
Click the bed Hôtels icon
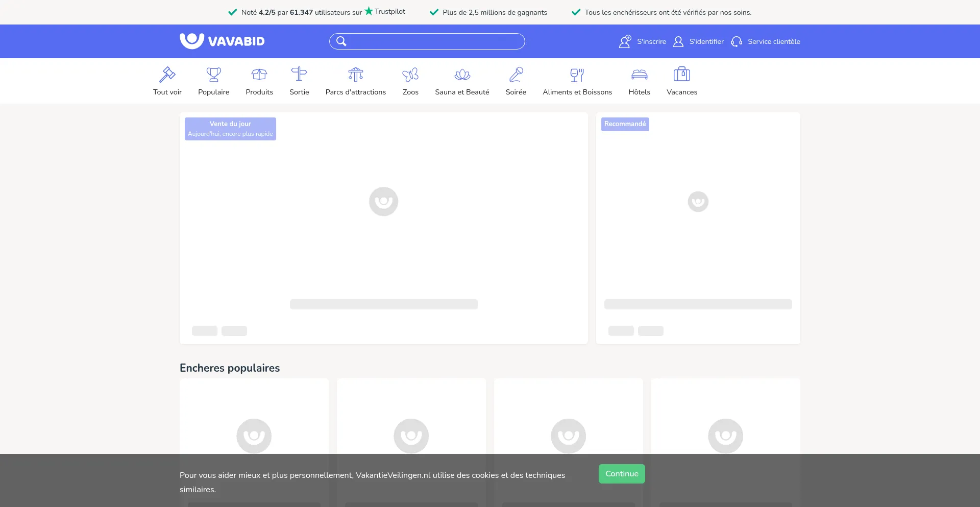(640, 75)
